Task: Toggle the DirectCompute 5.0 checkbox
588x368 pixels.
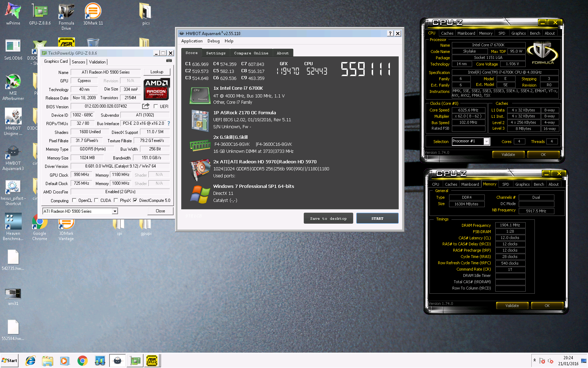Action: point(135,200)
